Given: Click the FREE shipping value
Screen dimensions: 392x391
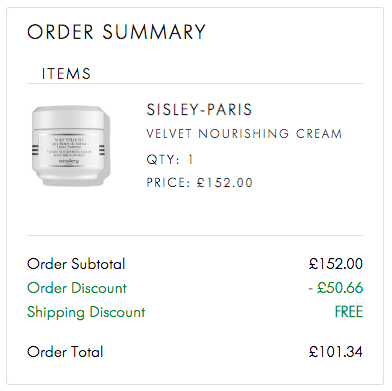Looking at the screenshot, I should tap(349, 312).
